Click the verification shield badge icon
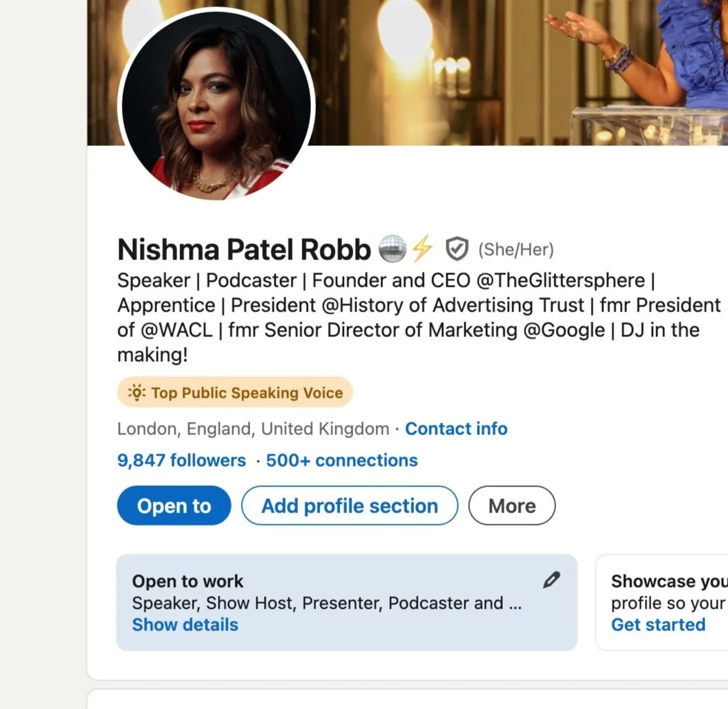Screen dimensions: 728x709 point(457,249)
